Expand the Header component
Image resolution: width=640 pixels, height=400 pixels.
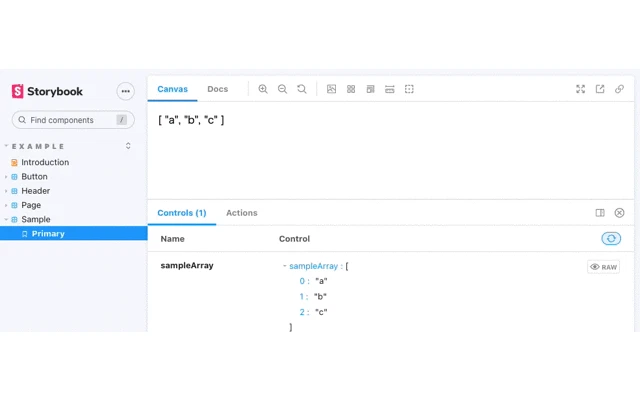(6, 191)
